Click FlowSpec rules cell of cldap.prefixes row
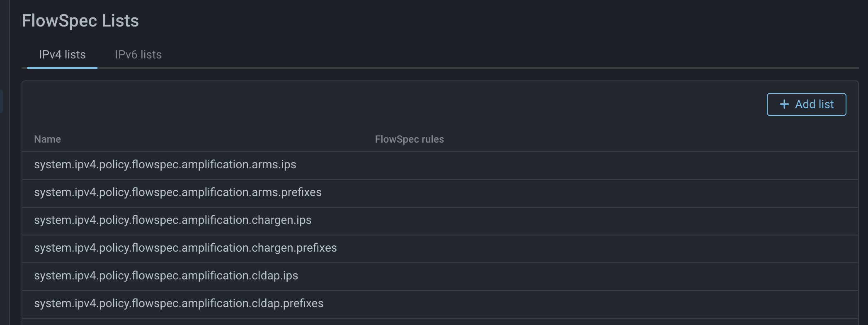This screenshot has height=325, width=868. (x=409, y=304)
